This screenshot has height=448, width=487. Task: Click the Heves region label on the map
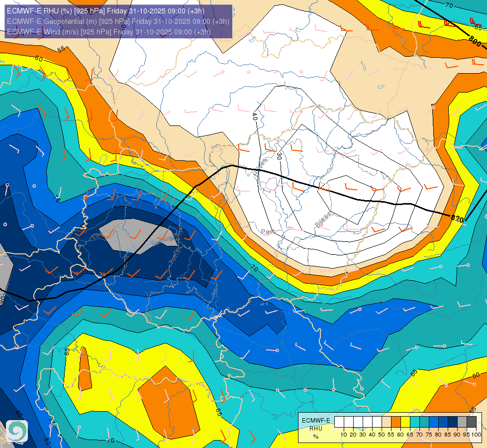(260, 167)
